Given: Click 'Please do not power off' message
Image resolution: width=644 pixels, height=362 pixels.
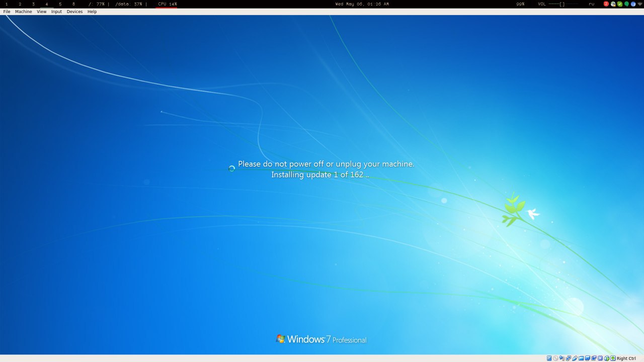Looking at the screenshot, I should pyautogui.click(x=326, y=164).
